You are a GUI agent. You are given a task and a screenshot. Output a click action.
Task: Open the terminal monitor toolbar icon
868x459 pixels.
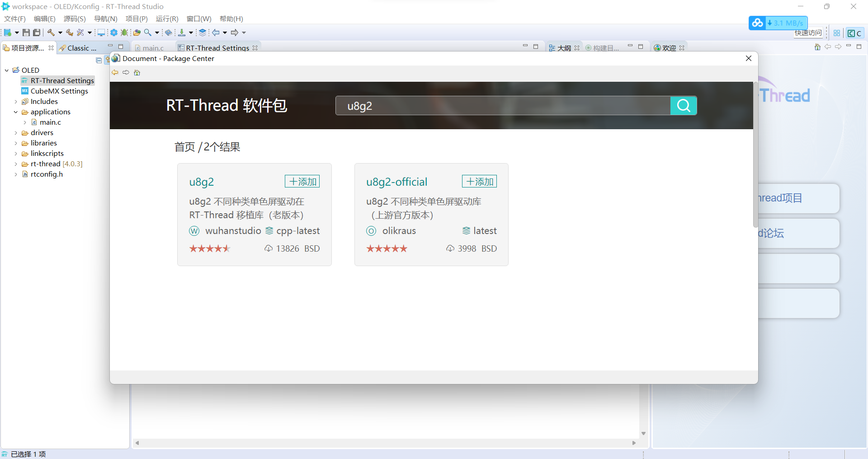pyautogui.click(x=101, y=33)
